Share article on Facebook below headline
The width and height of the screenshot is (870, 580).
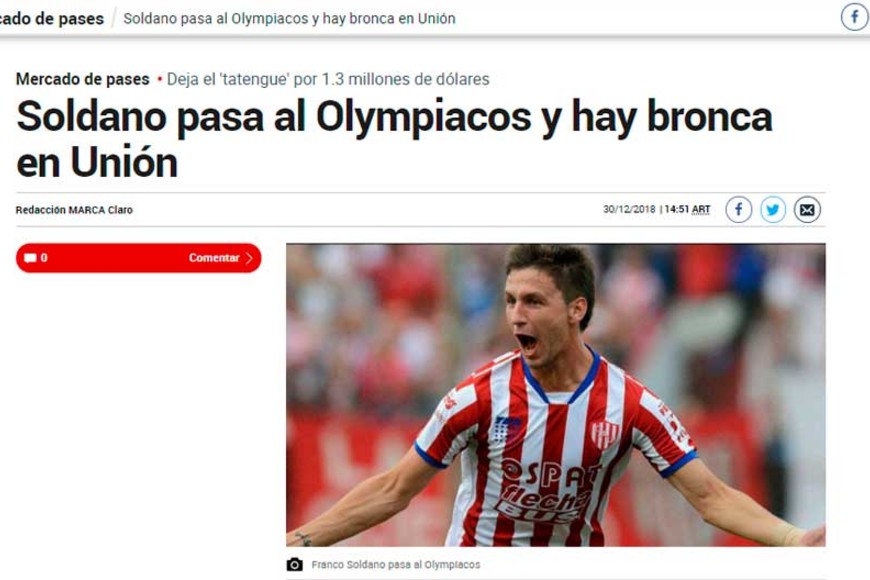(x=739, y=210)
